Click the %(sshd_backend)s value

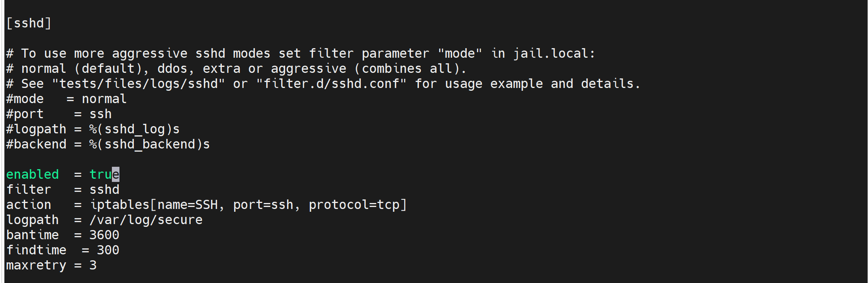[150, 144]
